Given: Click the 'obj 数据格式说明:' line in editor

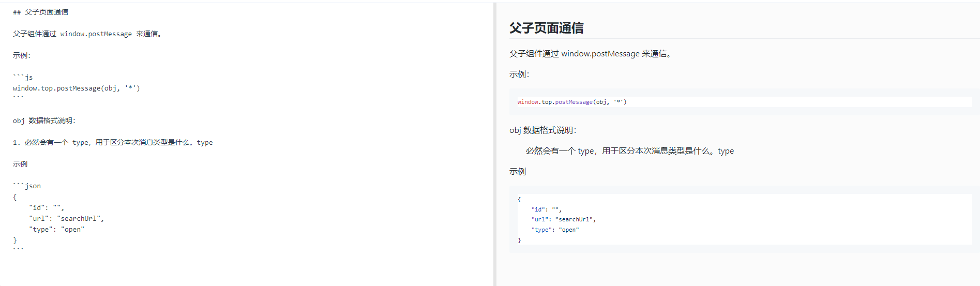Looking at the screenshot, I should 44,121.
